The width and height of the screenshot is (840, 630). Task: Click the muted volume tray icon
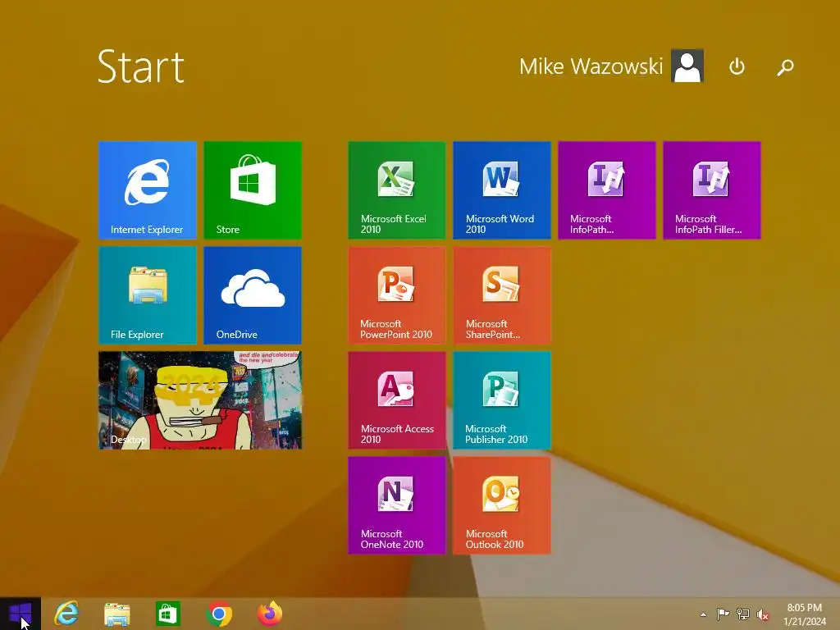click(762, 614)
